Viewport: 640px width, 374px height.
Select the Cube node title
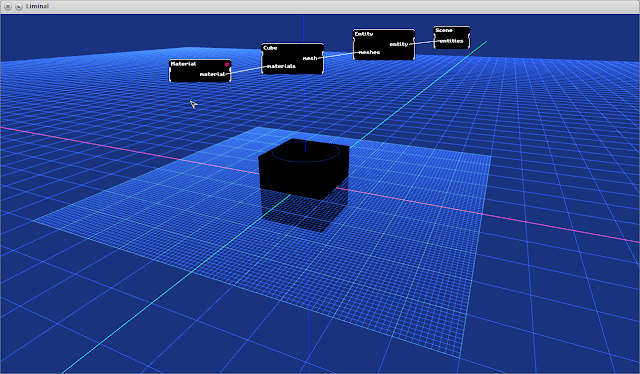click(270, 48)
